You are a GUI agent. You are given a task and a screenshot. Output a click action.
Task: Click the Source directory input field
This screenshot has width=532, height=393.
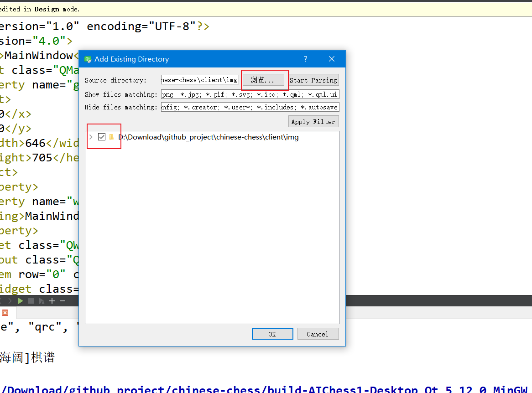(x=200, y=80)
